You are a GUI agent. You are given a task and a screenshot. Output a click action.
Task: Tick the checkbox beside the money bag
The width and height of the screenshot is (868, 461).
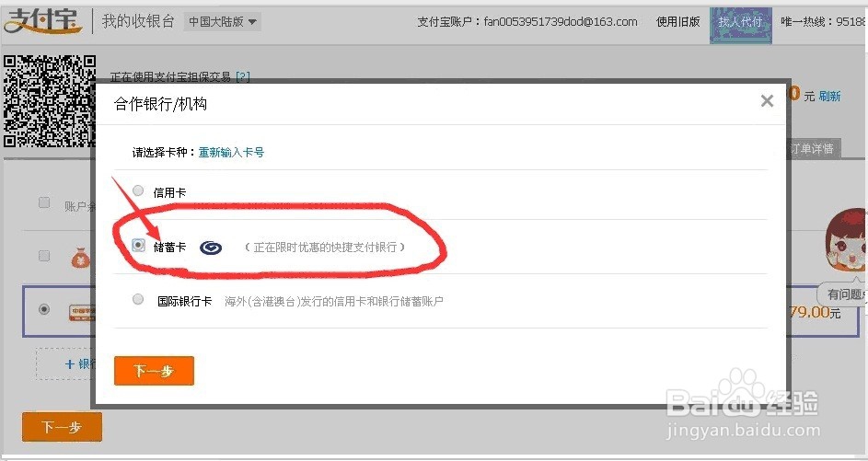44,256
